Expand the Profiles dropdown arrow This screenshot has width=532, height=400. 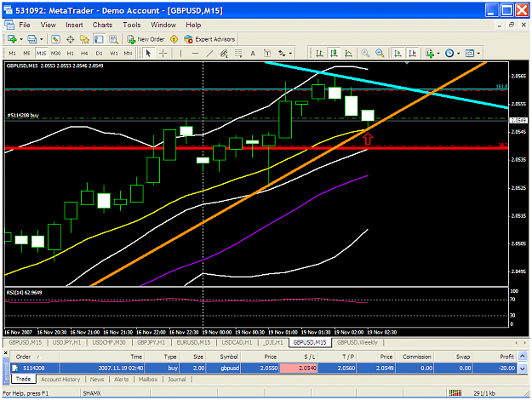click(41, 39)
